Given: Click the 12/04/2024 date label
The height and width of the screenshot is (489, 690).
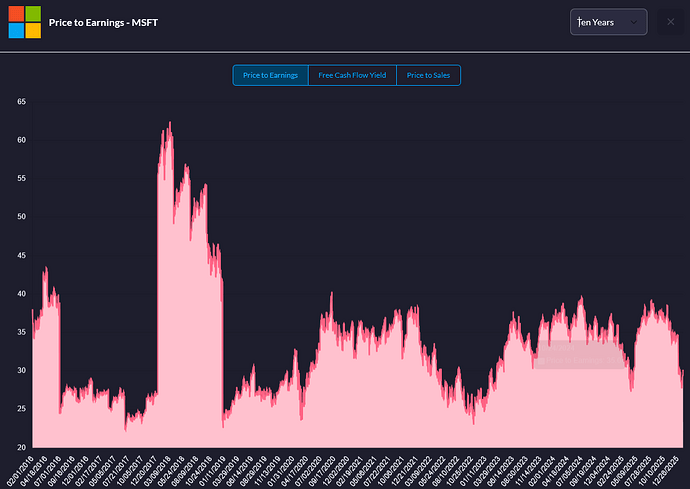Looking at the screenshot, I should click(598, 471).
